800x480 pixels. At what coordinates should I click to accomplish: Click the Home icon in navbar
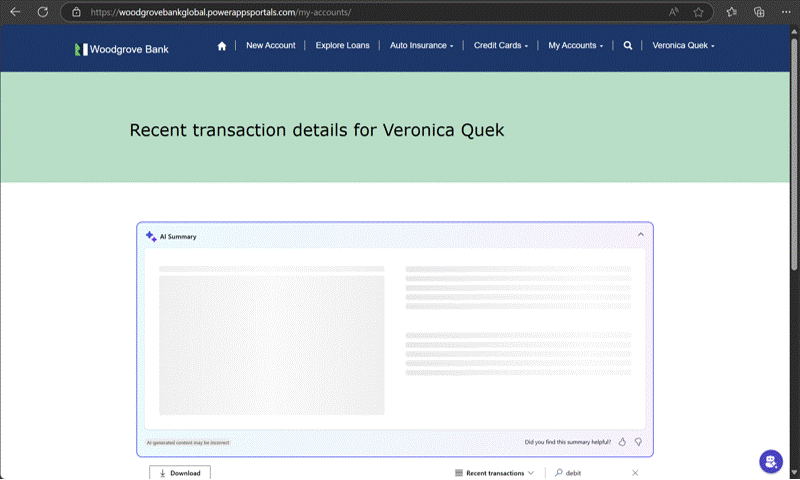[x=222, y=45]
